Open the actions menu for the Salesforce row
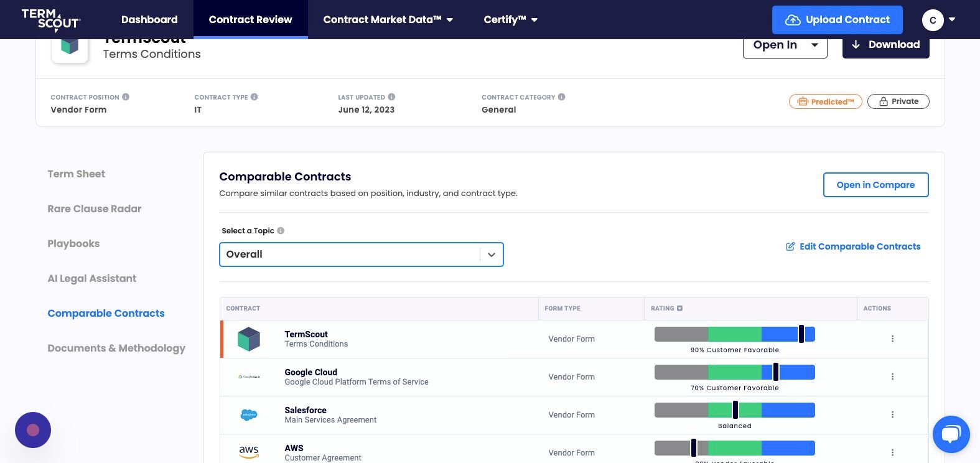Viewport: 980px width, 463px height. pyautogui.click(x=892, y=415)
